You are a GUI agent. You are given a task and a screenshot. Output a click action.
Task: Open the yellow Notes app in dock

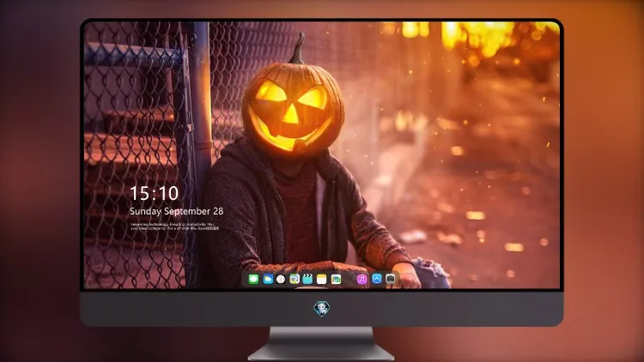click(322, 280)
